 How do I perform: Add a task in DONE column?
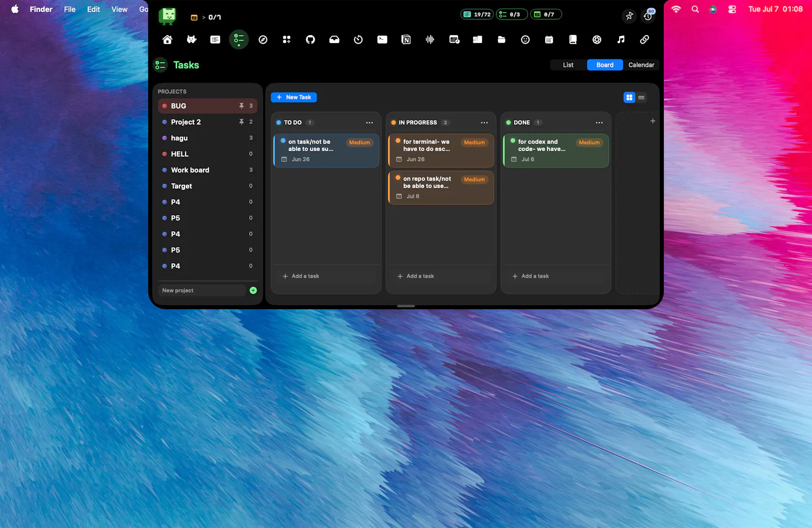click(x=531, y=276)
